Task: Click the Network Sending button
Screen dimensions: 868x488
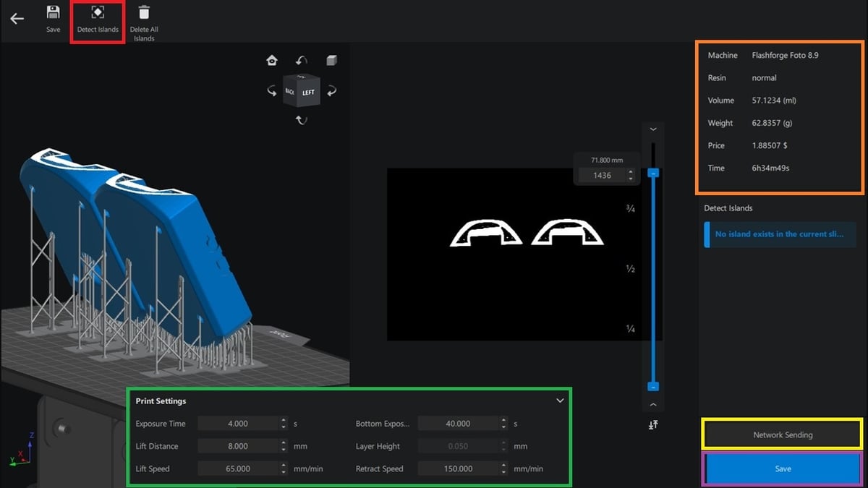Action: click(x=783, y=435)
